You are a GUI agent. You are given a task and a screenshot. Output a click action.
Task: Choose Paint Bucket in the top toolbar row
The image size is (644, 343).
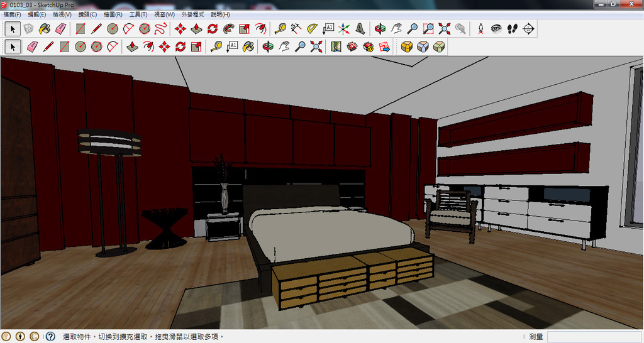click(45, 29)
